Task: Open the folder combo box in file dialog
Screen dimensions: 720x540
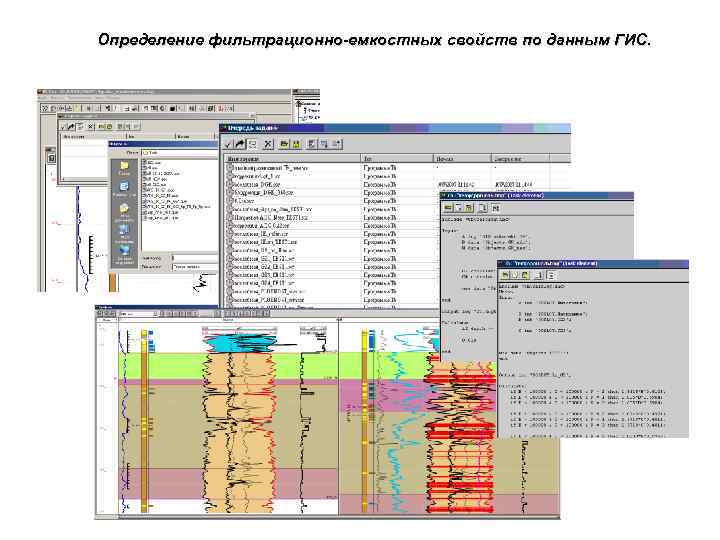Action: [x=179, y=152]
